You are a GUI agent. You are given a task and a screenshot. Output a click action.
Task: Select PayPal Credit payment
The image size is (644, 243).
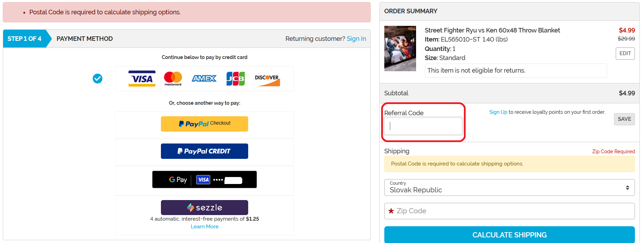[x=204, y=151]
